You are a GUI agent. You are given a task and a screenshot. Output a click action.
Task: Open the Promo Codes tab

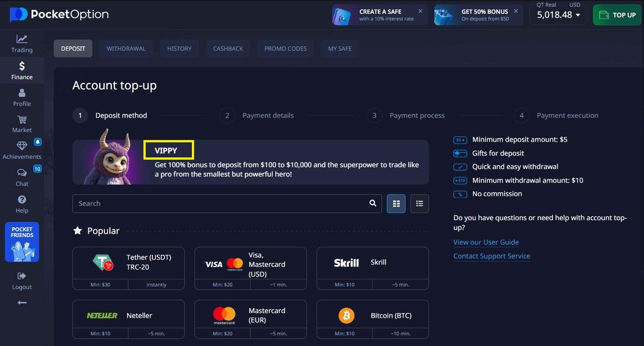coord(286,48)
